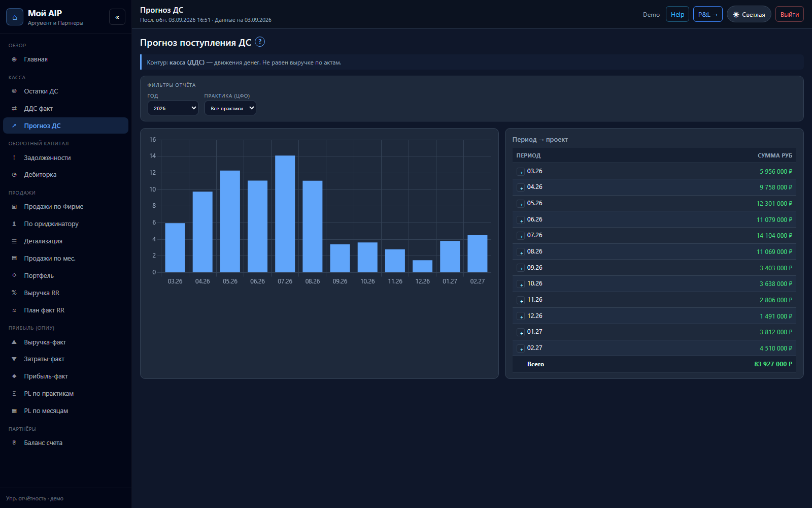
Task: Click the Продажи по Фирме icon
Action: (14, 207)
